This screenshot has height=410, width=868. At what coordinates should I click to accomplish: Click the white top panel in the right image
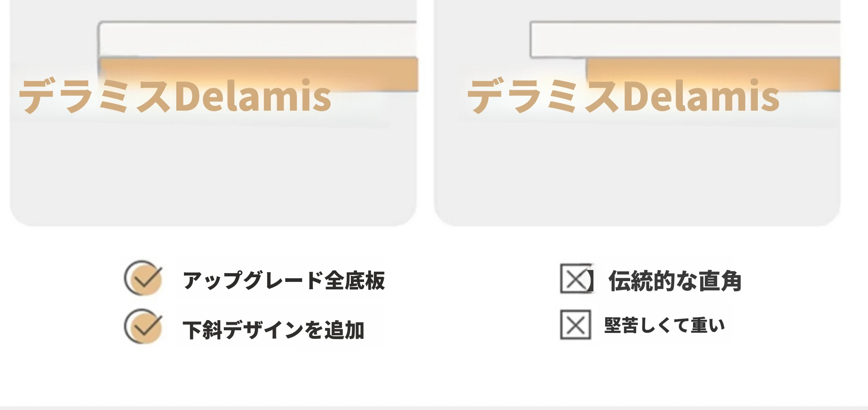[x=685, y=39]
